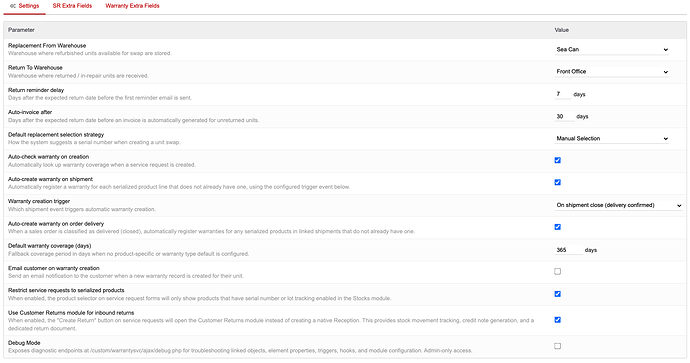Screen dimensions: 690x363
Task: Enable Email customer on warranty creation
Action: [558, 271]
